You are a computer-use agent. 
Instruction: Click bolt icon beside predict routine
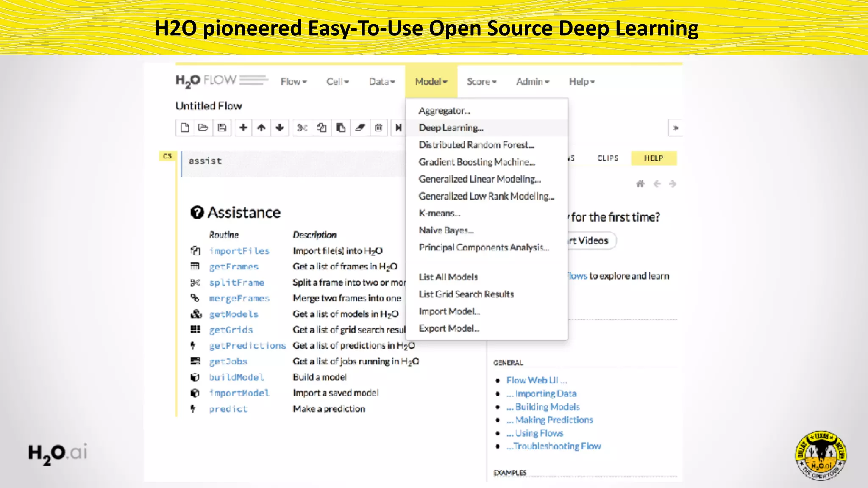pos(193,409)
